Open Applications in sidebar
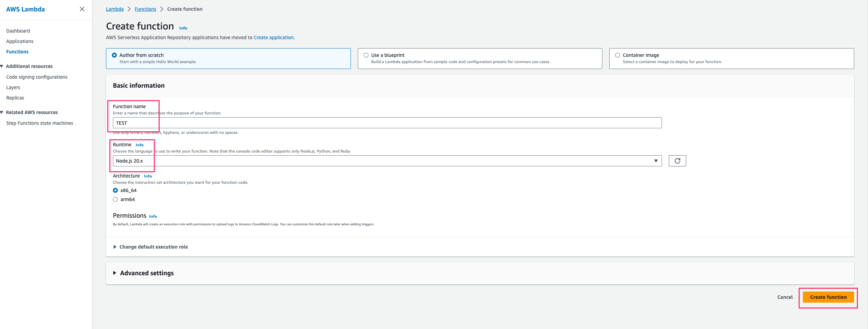Viewport: 868px width, 329px height. click(x=20, y=41)
